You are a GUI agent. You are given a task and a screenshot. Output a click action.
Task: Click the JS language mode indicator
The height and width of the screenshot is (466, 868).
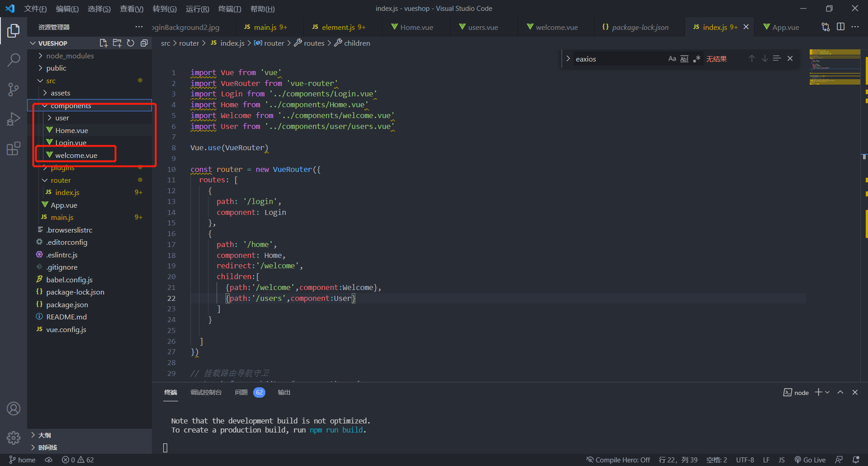(781, 460)
